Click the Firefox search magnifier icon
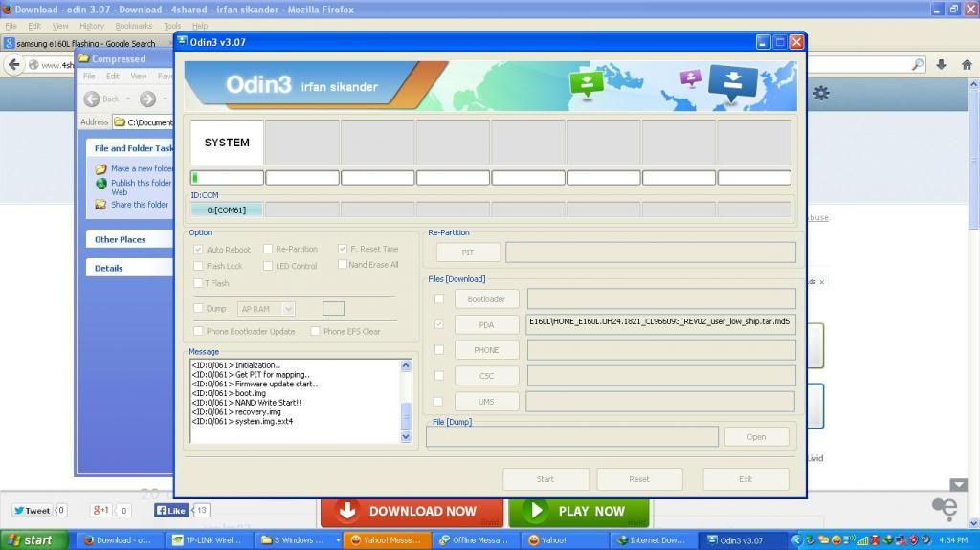This screenshot has width=980, height=550. coord(918,64)
